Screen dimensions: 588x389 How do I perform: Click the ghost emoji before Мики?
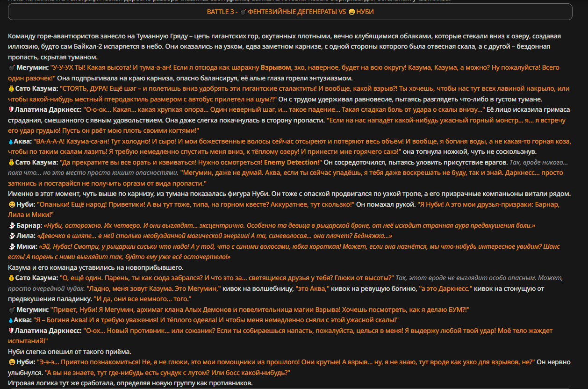coord(11,246)
